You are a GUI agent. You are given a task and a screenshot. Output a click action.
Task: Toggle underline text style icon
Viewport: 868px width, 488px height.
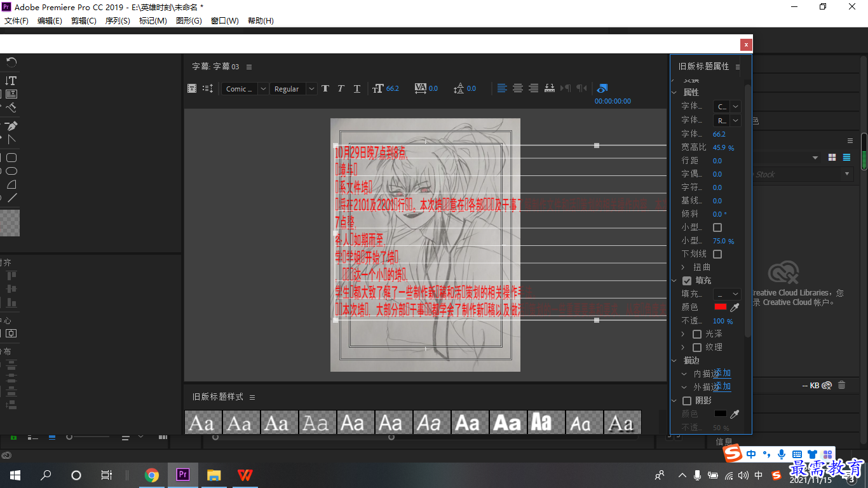pos(356,88)
